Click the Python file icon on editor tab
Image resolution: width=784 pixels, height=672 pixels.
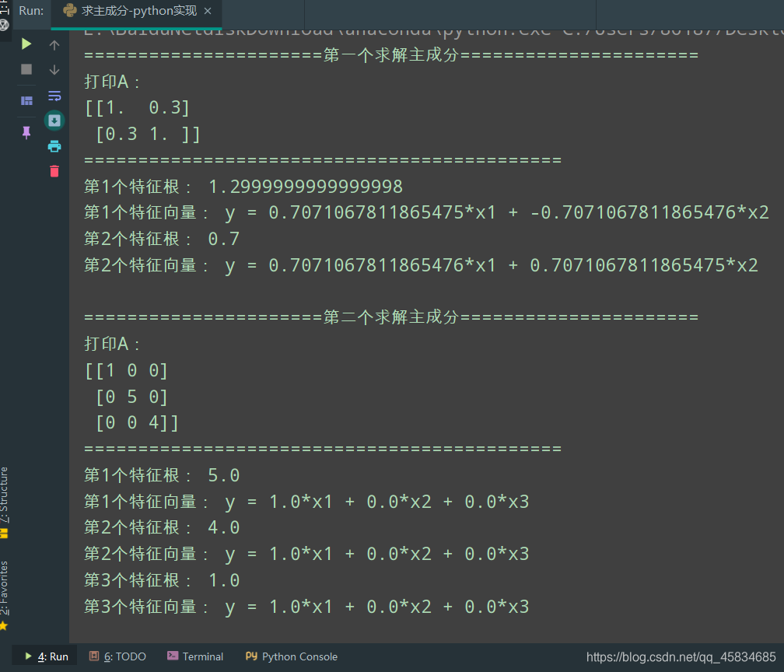(x=70, y=10)
